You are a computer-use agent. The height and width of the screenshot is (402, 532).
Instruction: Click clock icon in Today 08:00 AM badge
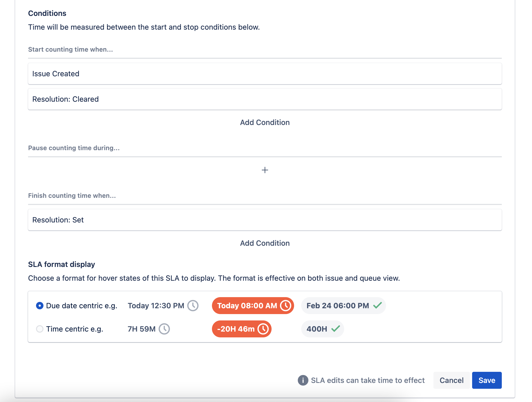(x=286, y=306)
